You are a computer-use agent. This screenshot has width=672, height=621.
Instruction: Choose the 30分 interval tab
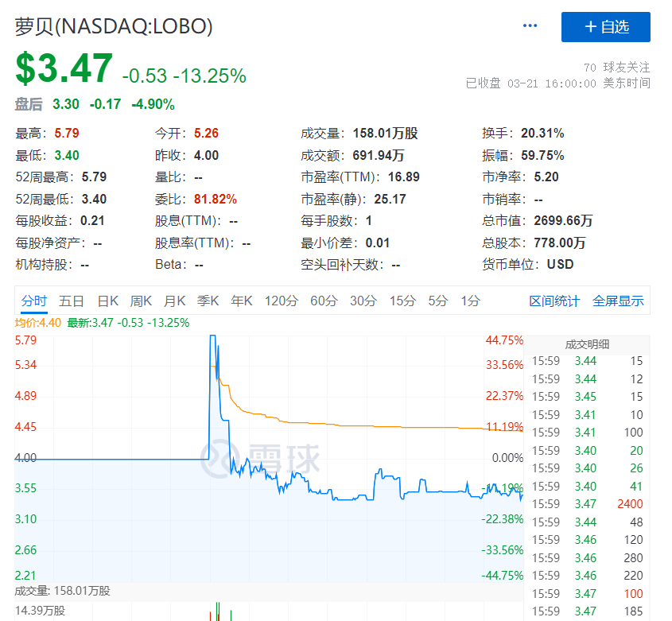coord(363,301)
